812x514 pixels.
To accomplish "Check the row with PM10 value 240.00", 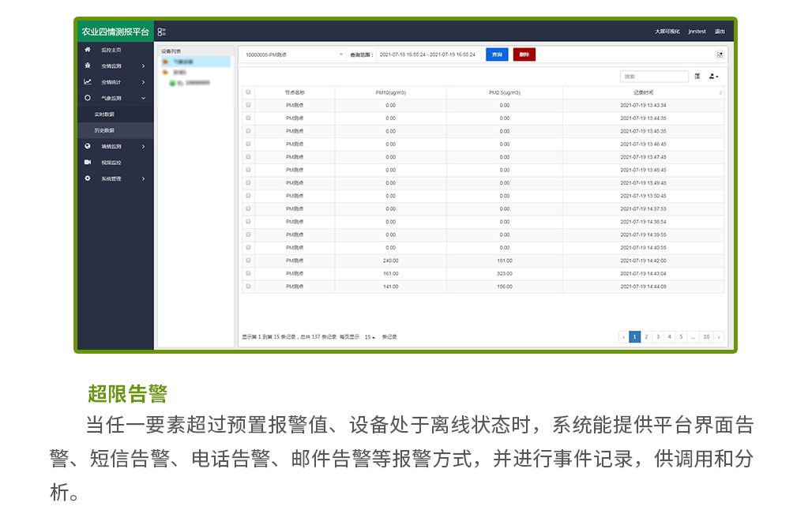I will pos(248,261).
